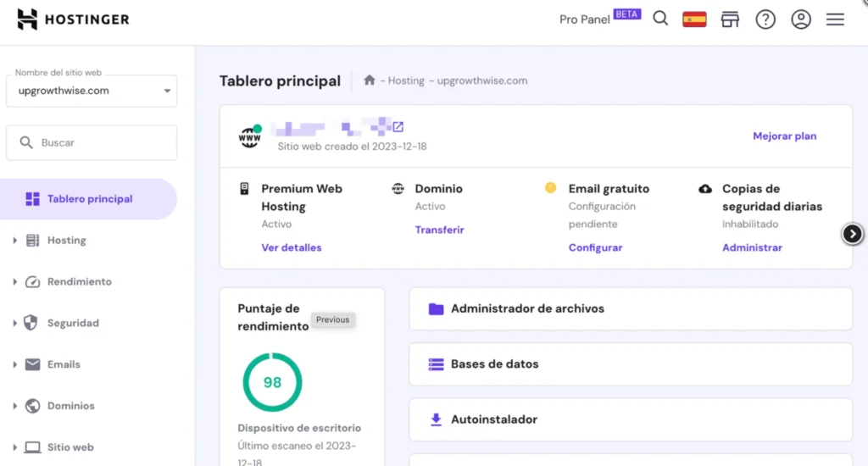Open Autoinstalador card
The image size is (868, 466).
pyautogui.click(x=631, y=419)
